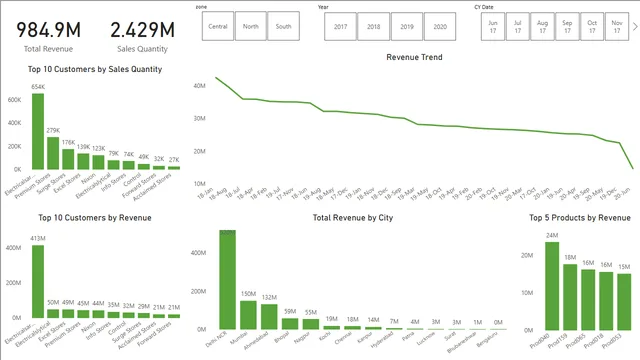This screenshot has height=360, width=640.
Task: Select the Prod065 product bar
Action: (x=588, y=300)
